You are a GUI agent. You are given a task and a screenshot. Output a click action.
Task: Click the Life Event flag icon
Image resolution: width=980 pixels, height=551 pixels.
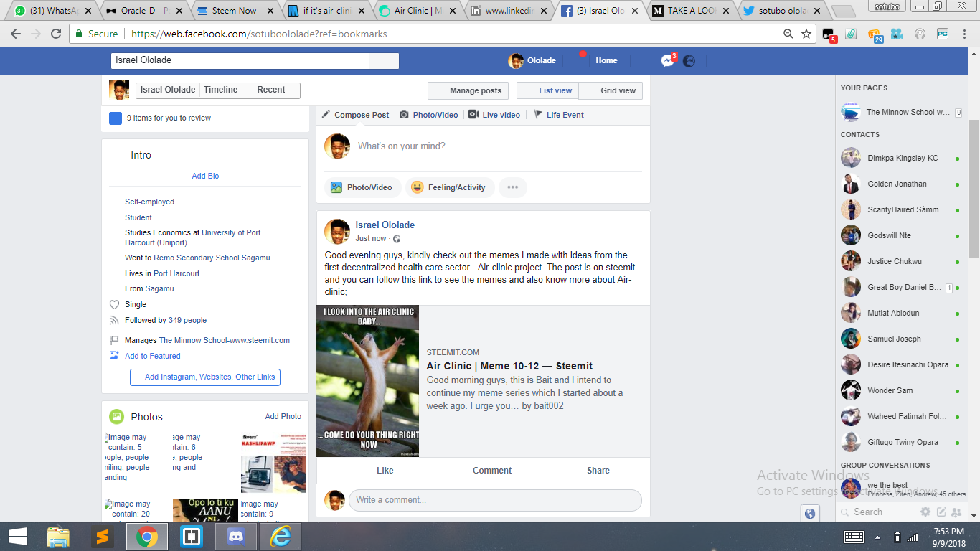pyautogui.click(x=538, y=115)
